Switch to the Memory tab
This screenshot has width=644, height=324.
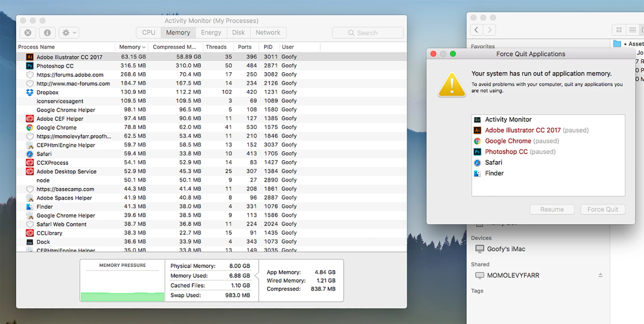pyautogui.click(x=178, y=33)
